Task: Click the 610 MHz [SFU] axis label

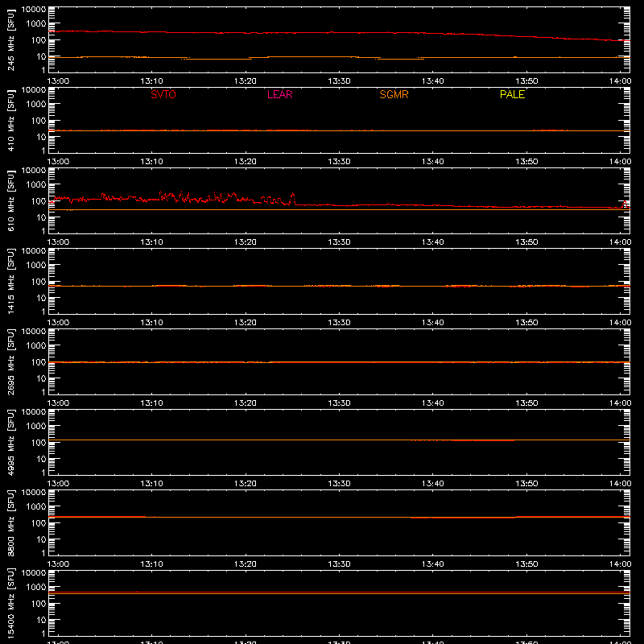Action: coord(10,200)
